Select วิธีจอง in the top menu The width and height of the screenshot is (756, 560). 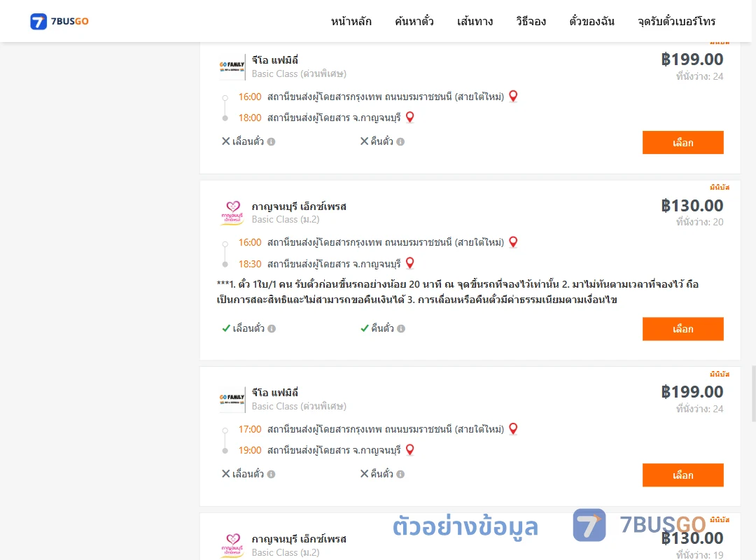(531, 21)
